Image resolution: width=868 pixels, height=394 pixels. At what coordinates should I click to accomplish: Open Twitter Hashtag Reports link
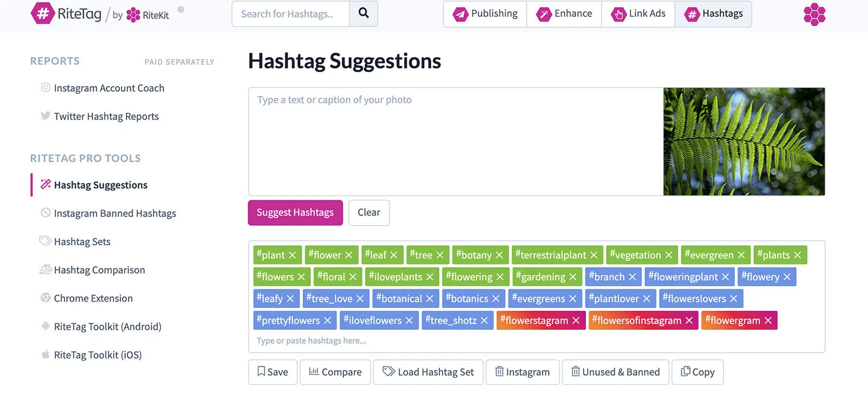click(106, 116)
